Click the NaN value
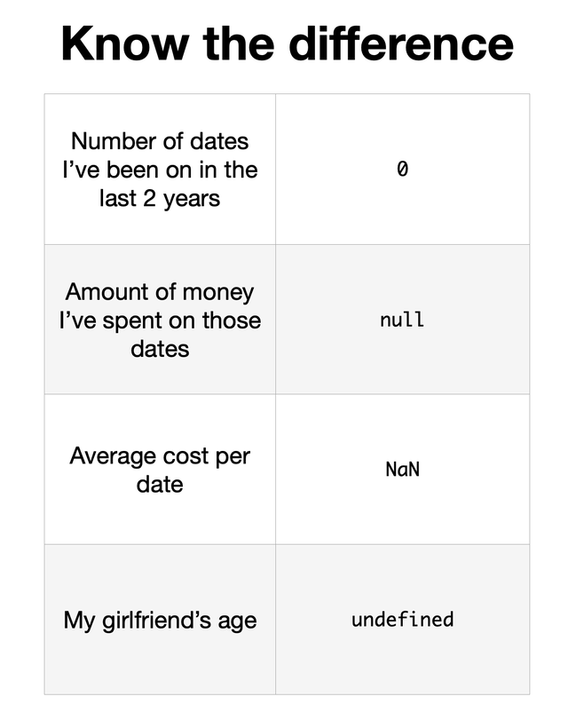Viewport: 568px width, 728px height. pos(402,469)
